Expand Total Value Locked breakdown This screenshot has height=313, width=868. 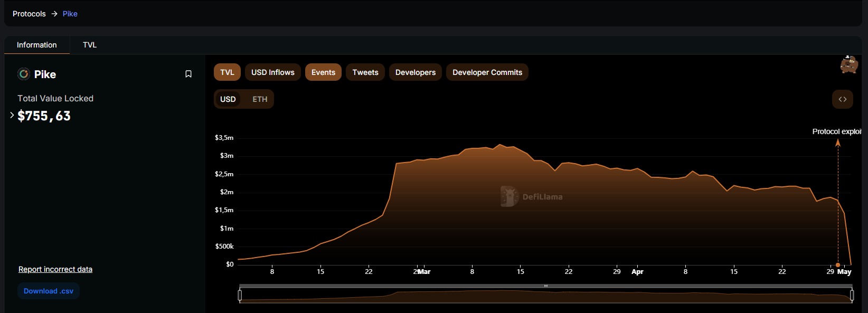pos(12,115)
